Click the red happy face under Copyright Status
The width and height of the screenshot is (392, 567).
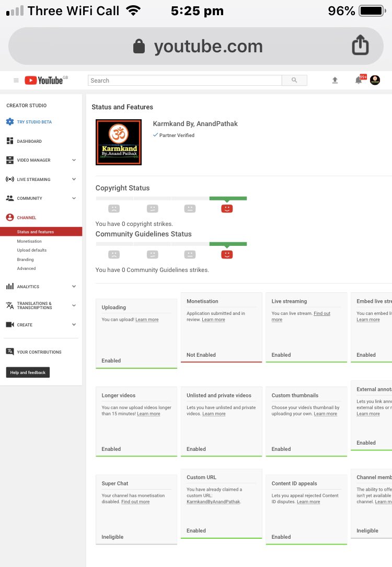(x=227, y=209)
